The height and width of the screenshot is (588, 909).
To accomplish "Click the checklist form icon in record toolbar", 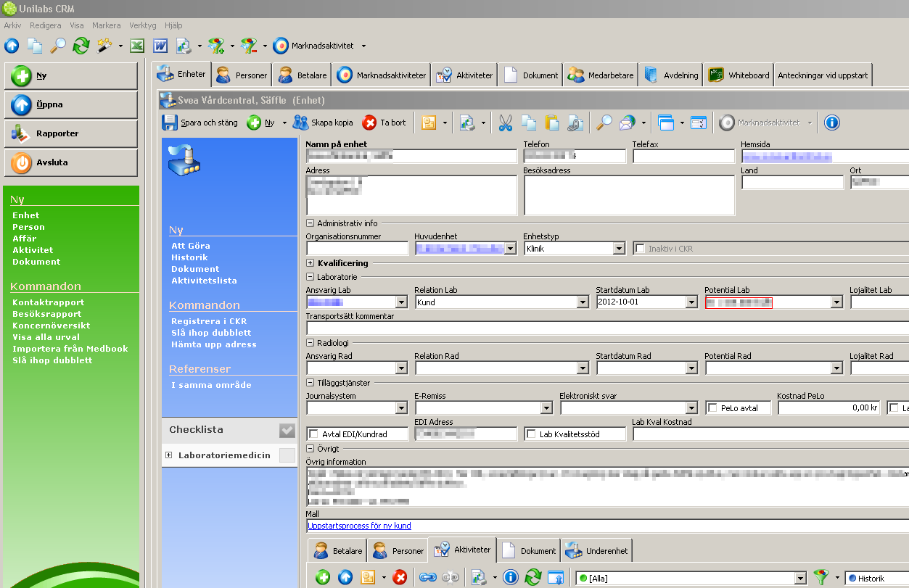I will 699,123.
